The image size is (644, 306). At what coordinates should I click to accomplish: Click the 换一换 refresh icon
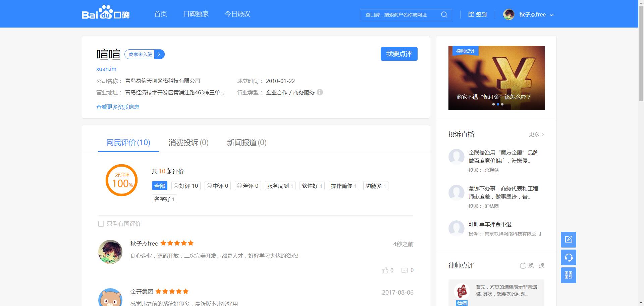point(523,266)
